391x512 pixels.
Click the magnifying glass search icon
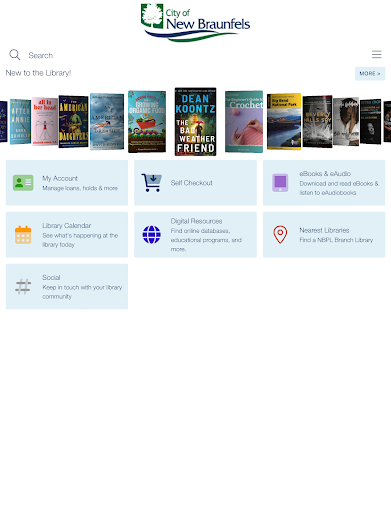[x=15, y=55]
